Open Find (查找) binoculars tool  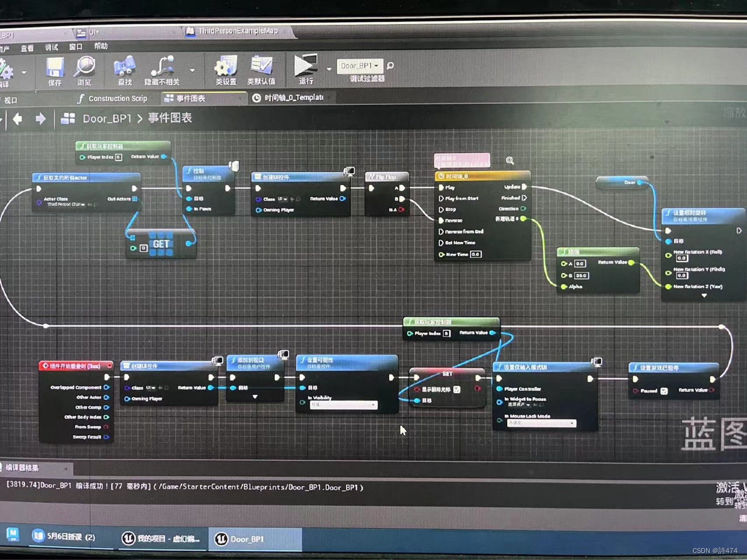124,67
